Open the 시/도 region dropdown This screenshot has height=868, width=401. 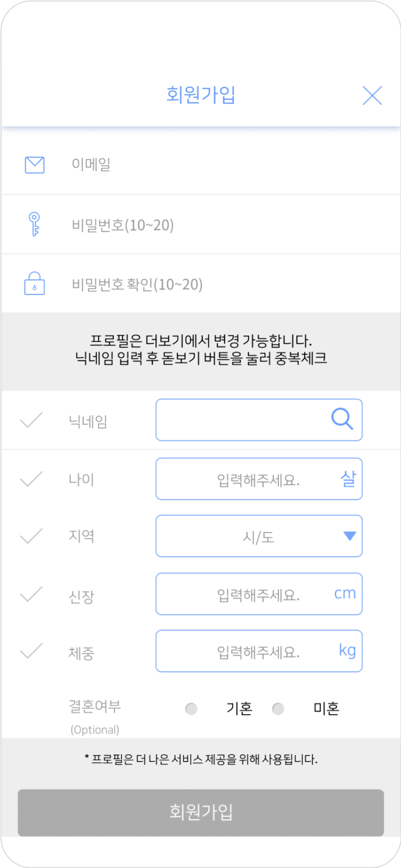click(x=258, y=536)
